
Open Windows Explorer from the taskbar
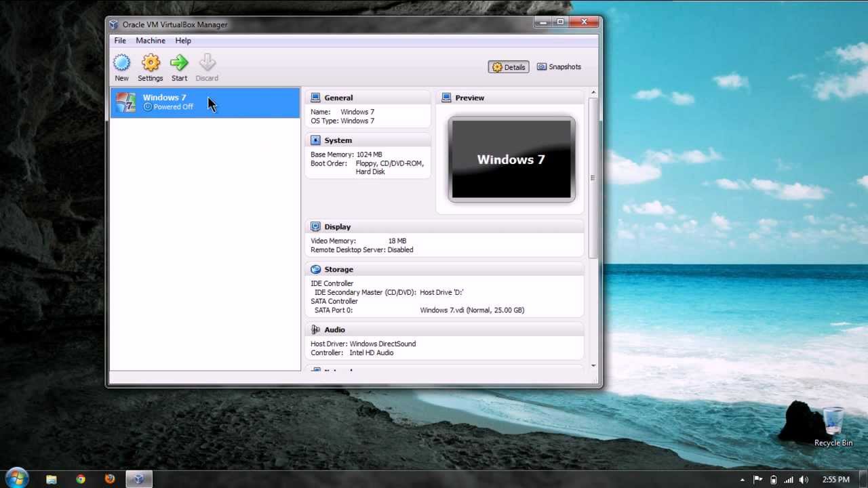(x=52, y=479)
